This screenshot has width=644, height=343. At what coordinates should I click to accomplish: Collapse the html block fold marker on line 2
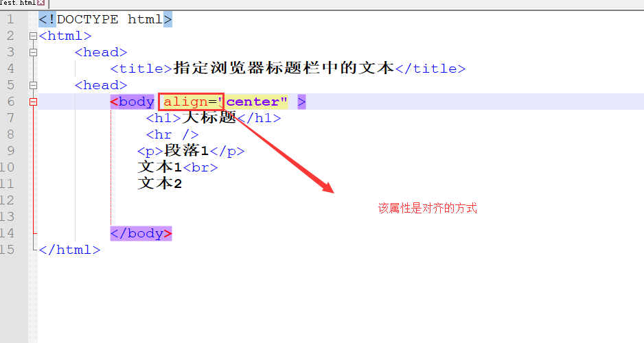click(33, 36)
